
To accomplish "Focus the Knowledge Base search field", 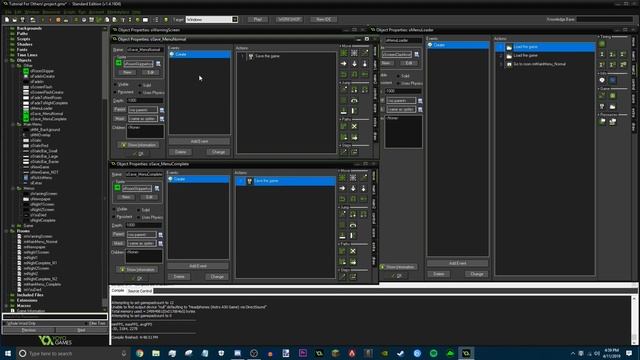I will tap(605, 19).
